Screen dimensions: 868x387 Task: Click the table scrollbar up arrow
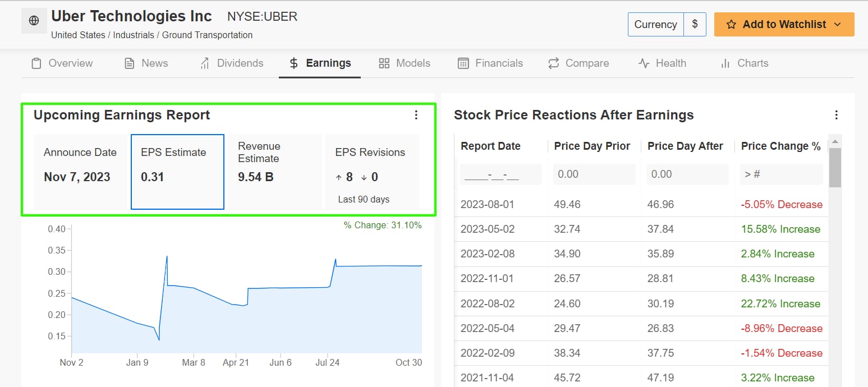pos(835,141)
